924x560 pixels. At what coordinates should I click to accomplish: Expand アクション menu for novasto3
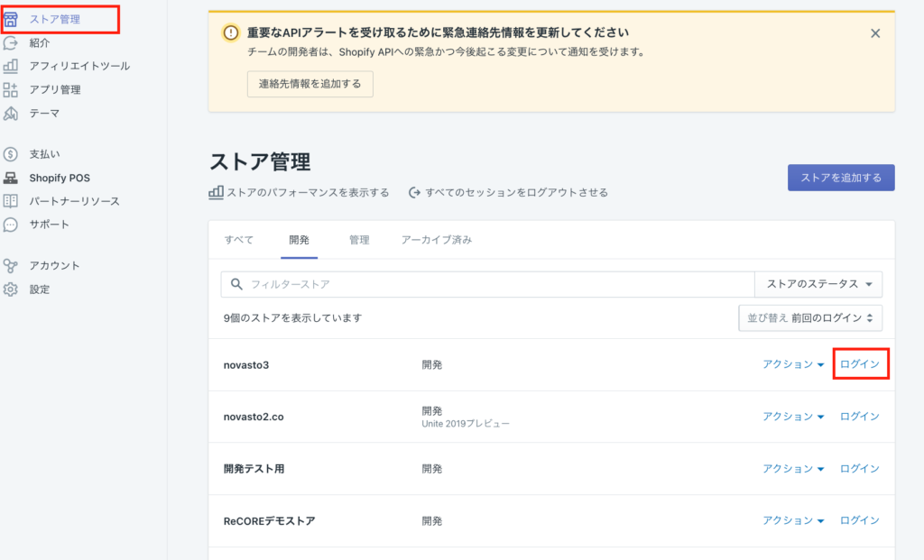793,365
